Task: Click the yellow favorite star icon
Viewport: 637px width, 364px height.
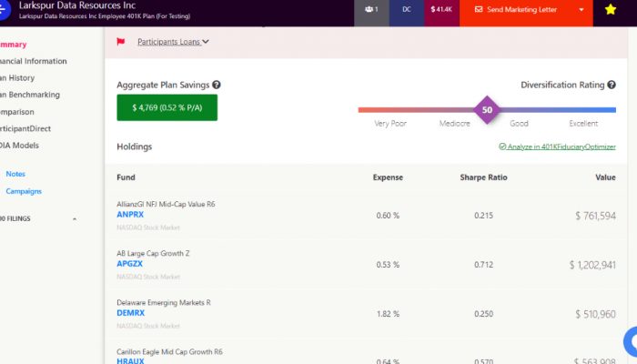Action: (610, 10)
